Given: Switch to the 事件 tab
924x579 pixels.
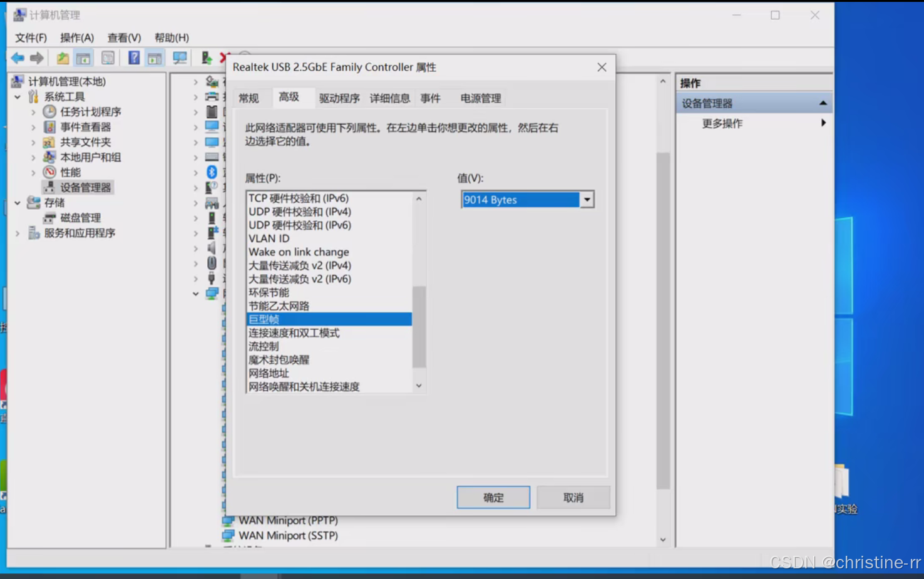Looking at the screenshot, I should (431, 98).
